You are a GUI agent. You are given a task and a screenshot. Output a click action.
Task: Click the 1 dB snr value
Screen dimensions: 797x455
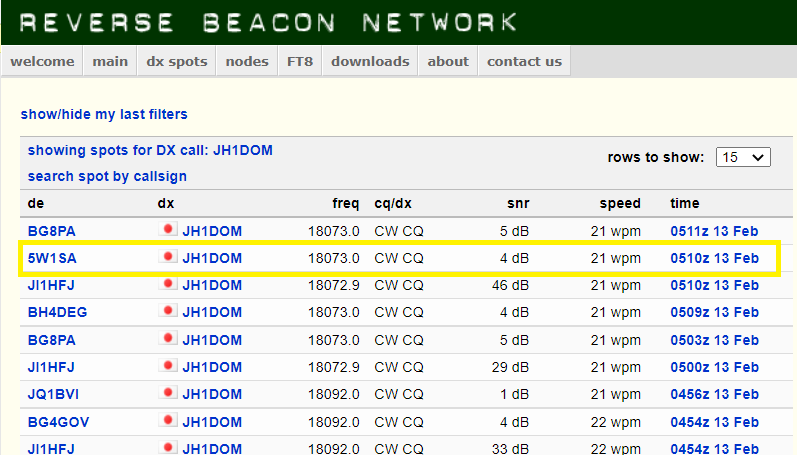pos(514,394)
